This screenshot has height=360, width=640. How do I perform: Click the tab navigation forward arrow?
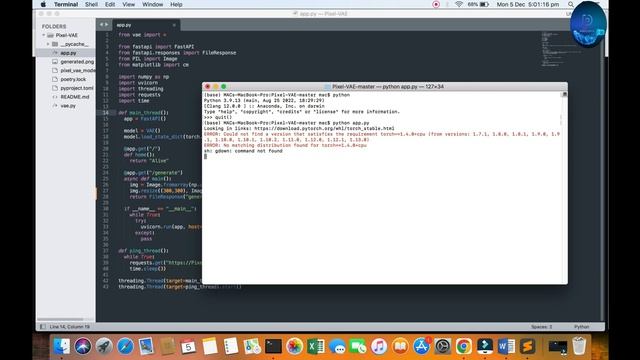[107, 25]
